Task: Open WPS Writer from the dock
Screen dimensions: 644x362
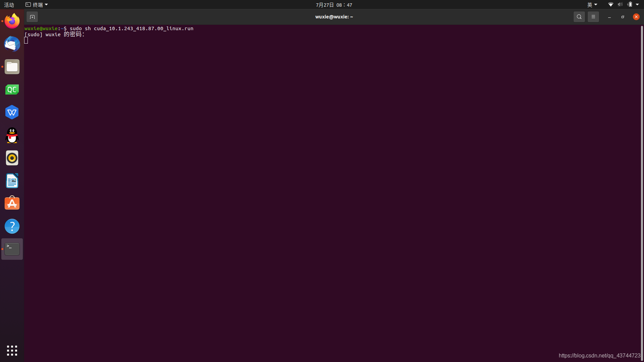Action: 12,112
